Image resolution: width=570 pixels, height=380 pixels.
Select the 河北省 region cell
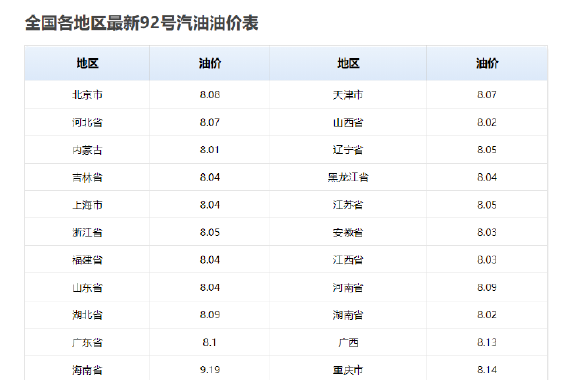pyautogui.click(x=87, y=123)
